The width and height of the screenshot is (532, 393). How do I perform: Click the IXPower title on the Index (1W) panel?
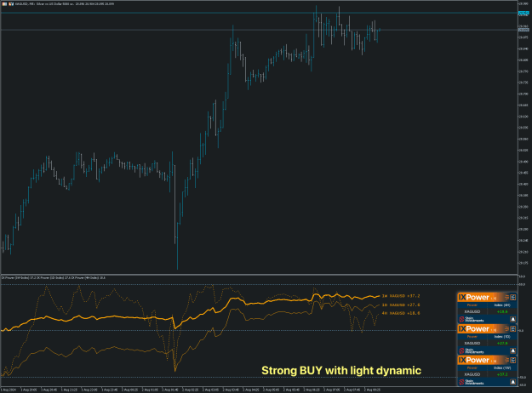[474, 360]
